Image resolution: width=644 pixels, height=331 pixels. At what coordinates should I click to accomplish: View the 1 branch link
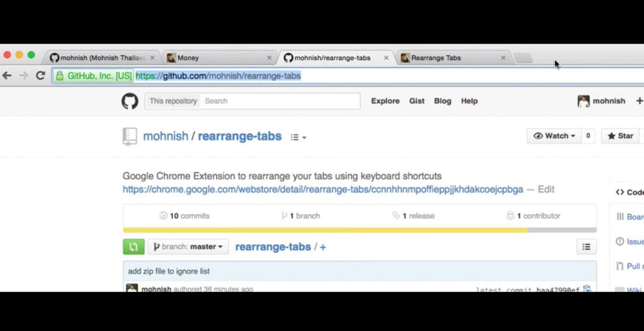(x=301, y=216)
